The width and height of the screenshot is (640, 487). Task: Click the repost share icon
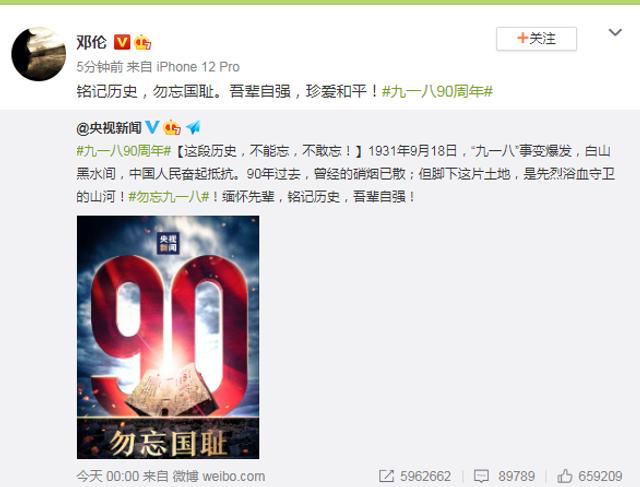click(386, 476)
